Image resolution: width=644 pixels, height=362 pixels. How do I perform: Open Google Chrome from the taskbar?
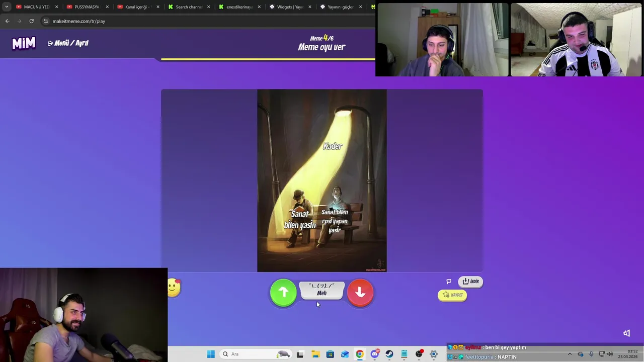click(x=360, y=354)
